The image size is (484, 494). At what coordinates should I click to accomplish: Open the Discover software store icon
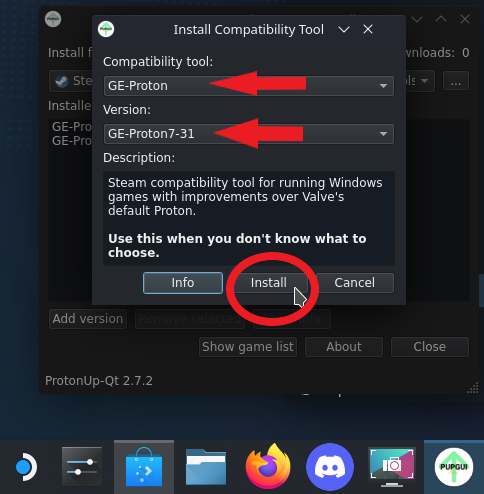pyautogui.click(x=144, y=467)
